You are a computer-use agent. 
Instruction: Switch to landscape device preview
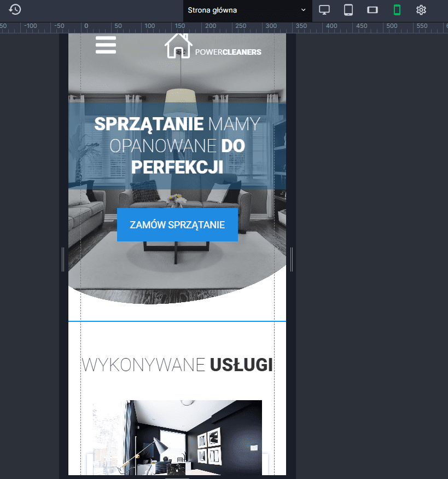tap(373, 10)
